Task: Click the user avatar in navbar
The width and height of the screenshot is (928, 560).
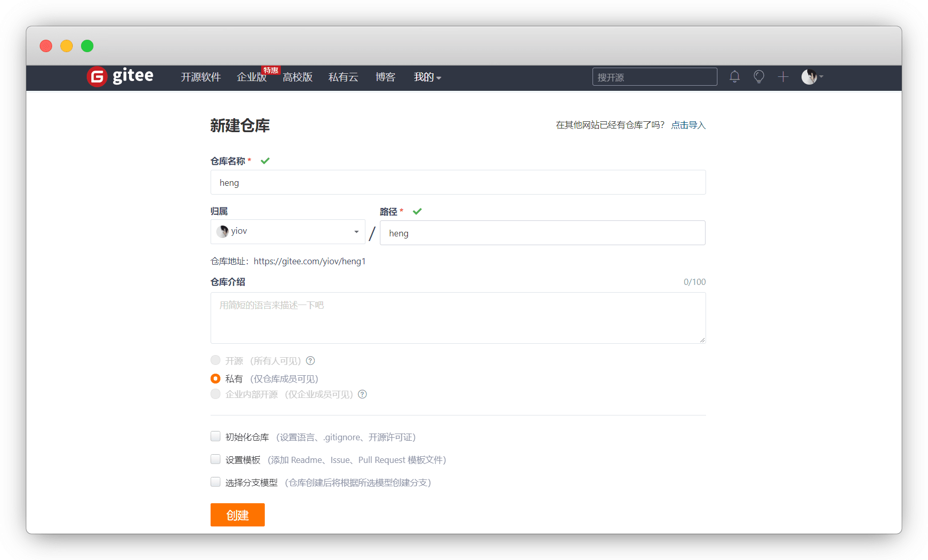Action: point(809,77)
